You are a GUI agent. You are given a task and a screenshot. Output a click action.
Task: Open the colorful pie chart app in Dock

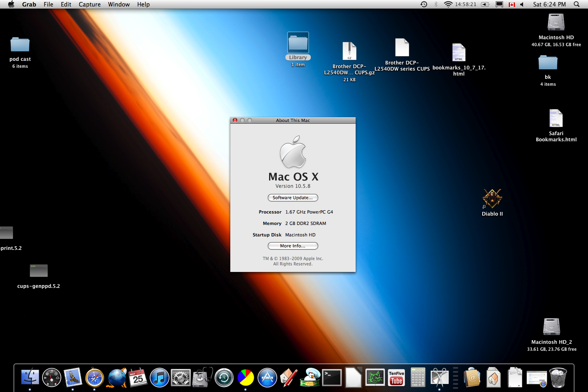tap(246, 377)
